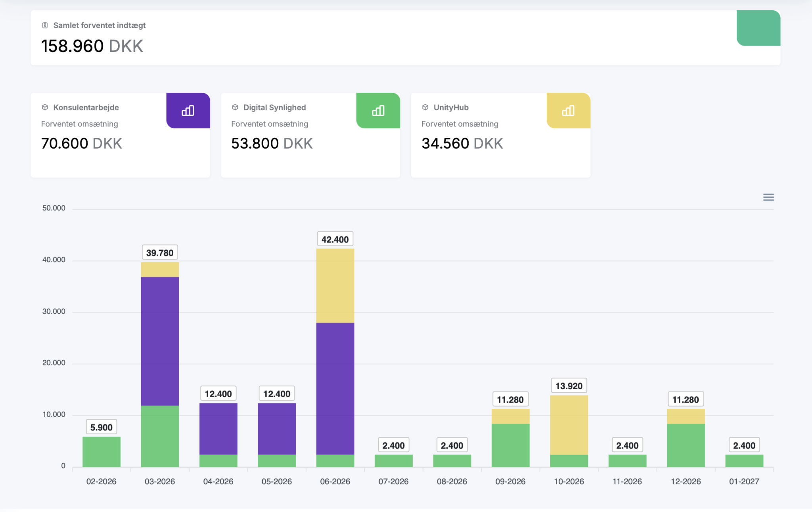Click the receipt icon beside Samlet forventet indtægt
Viewport: 812px width, 512px height.
[45, 25]
